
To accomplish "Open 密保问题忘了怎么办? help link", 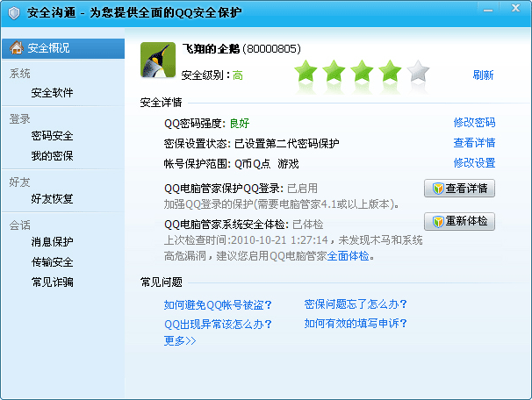I will pyautogui.click(x=356, y=304).
